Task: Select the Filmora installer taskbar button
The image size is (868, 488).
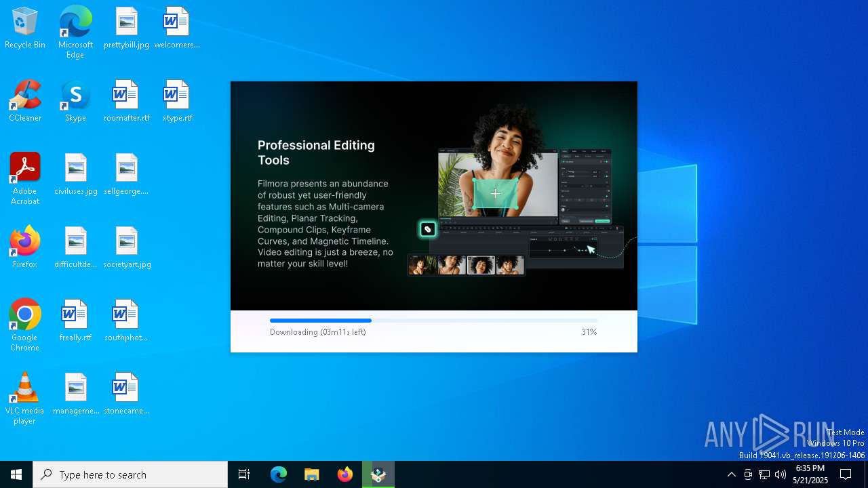Action: coord(378,474)
